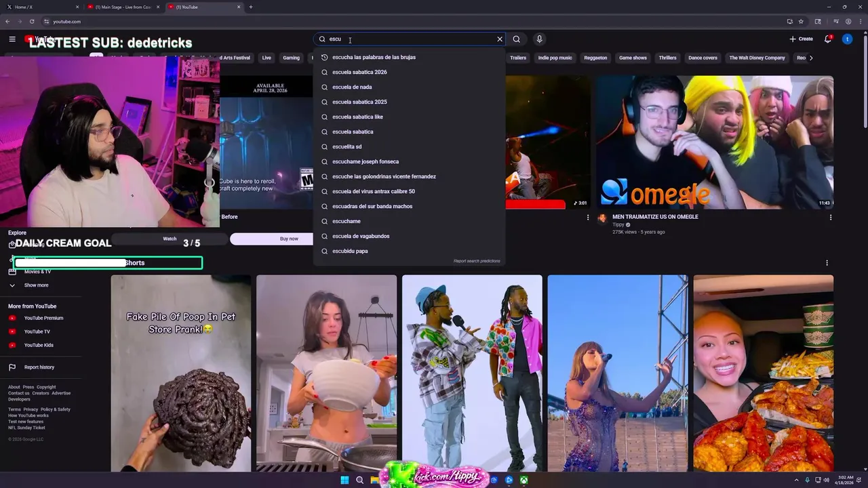Image resolution: width=868 pixels, height=488 pixels.
Task: Choose suggestion 'escuela de nada'
Action: (410, 87)
